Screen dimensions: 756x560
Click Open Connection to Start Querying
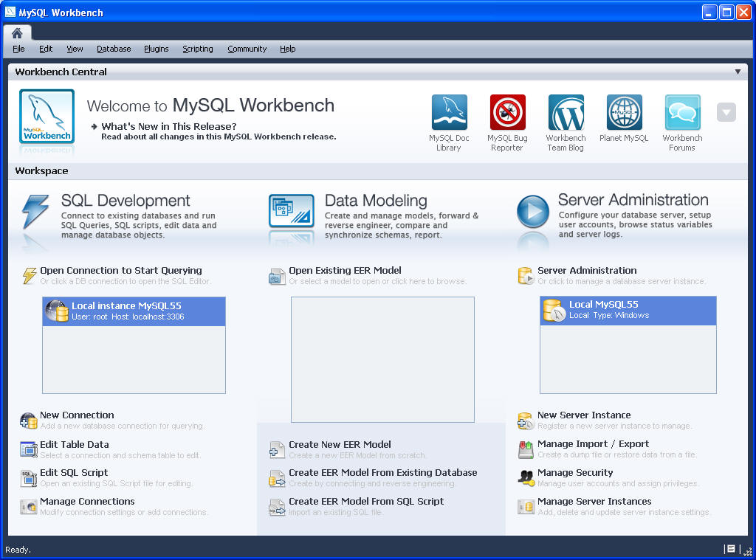(x=121, y=270)
